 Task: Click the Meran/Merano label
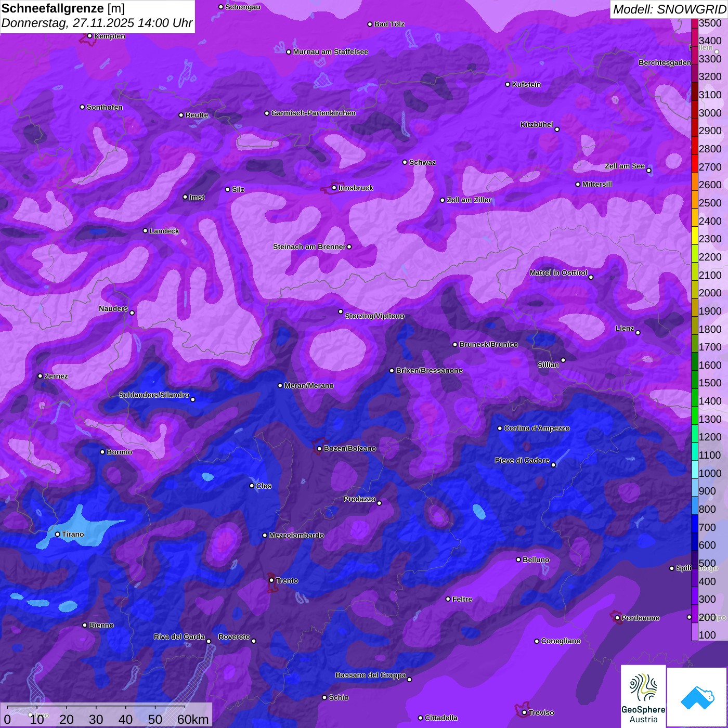(309, 385)
